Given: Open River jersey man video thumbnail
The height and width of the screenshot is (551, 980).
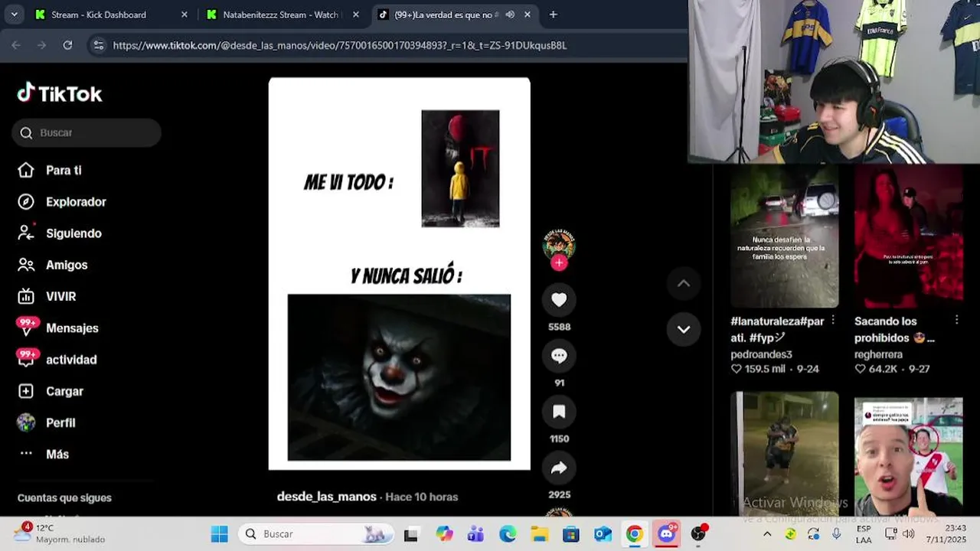Looking at the screenshot, I should click(x=909, y=456).
